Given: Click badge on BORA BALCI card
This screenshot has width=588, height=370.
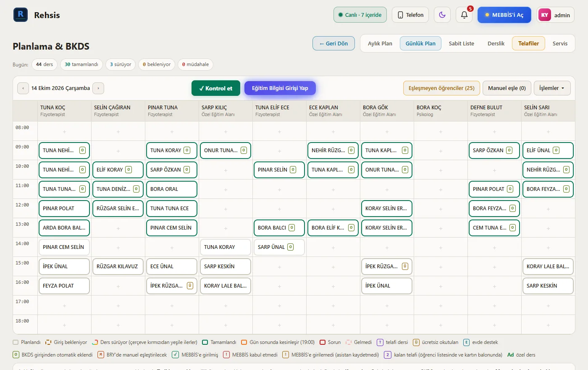Looking at the screenshot, I should 291,227.
